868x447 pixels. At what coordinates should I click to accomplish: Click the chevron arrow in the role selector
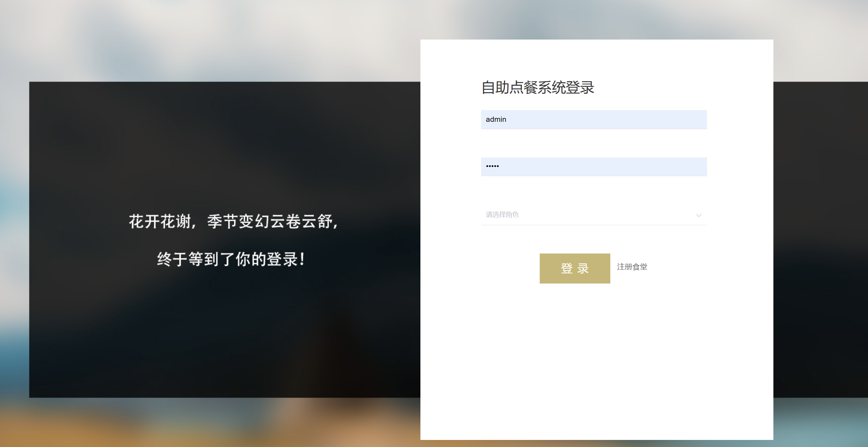(x=698, y=215)
